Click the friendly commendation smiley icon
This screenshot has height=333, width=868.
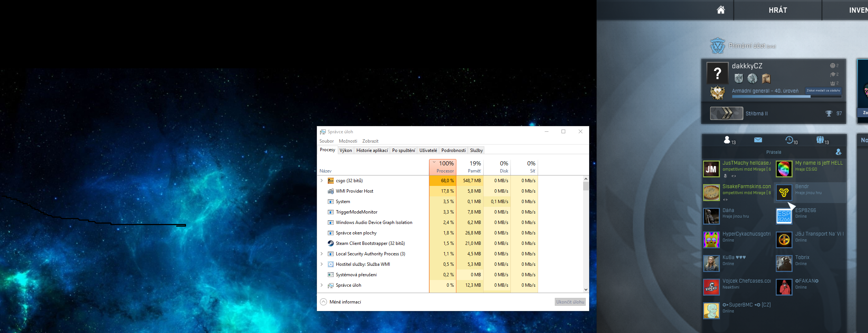point(833,66)
